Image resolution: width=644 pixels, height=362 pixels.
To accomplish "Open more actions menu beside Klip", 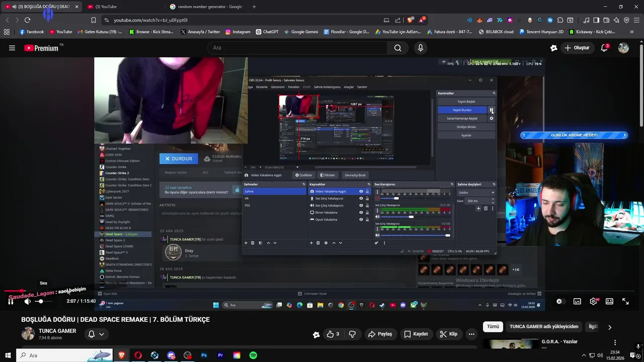I will pos(471,334).
